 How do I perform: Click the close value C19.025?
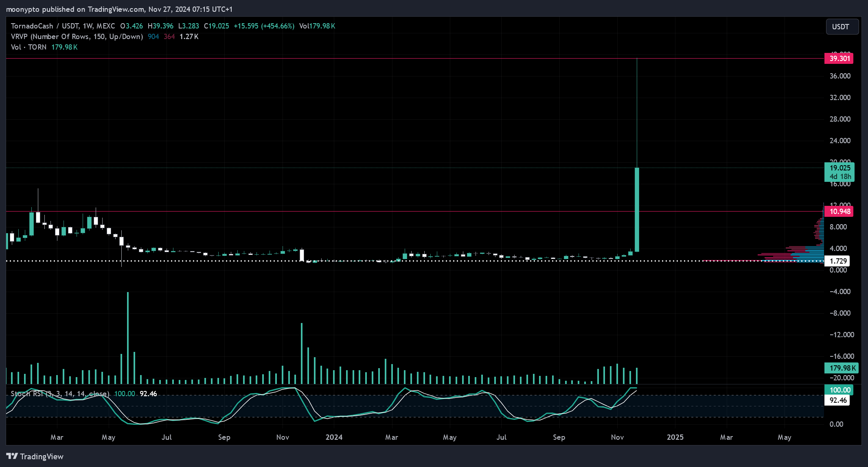click(x=216, y=26)
